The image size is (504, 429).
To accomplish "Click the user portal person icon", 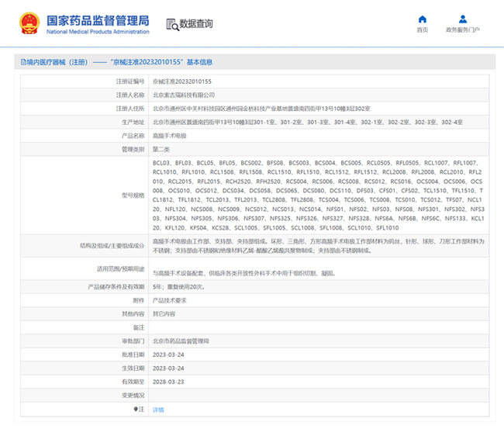I will click(x=462, y=19).
